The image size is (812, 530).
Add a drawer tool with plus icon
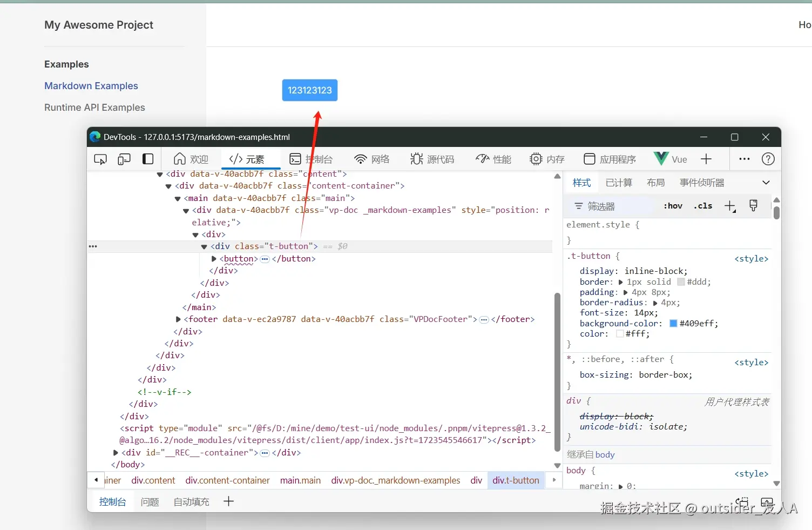click(228, 501)
